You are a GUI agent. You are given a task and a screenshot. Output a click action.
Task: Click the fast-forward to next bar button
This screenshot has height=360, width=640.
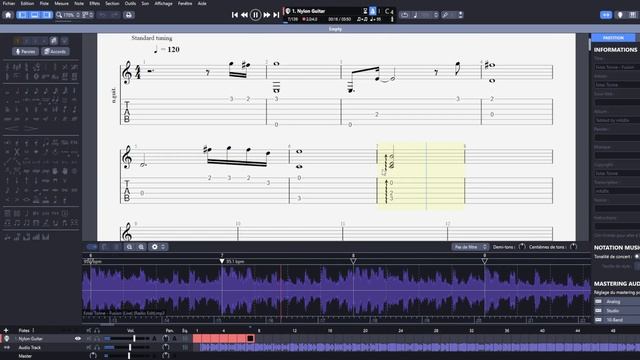point(267,15)
